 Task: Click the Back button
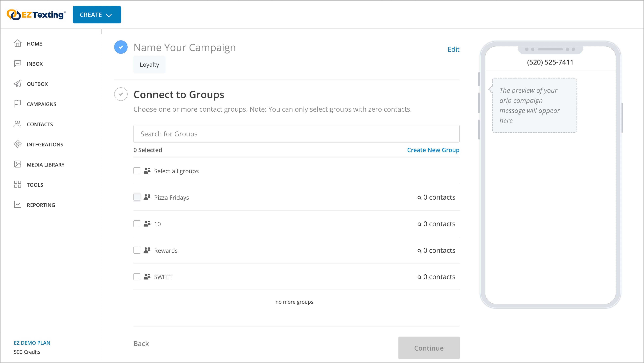click(141, 343)
